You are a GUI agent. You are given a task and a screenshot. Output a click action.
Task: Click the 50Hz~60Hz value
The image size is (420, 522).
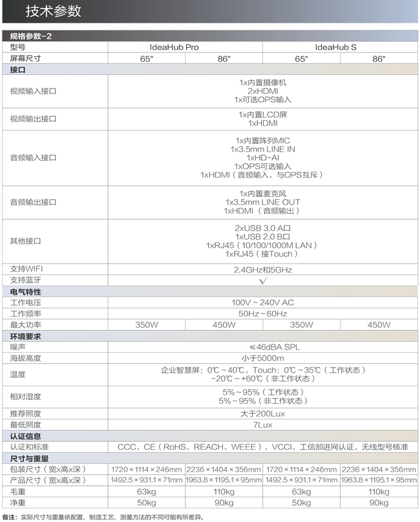263,313
